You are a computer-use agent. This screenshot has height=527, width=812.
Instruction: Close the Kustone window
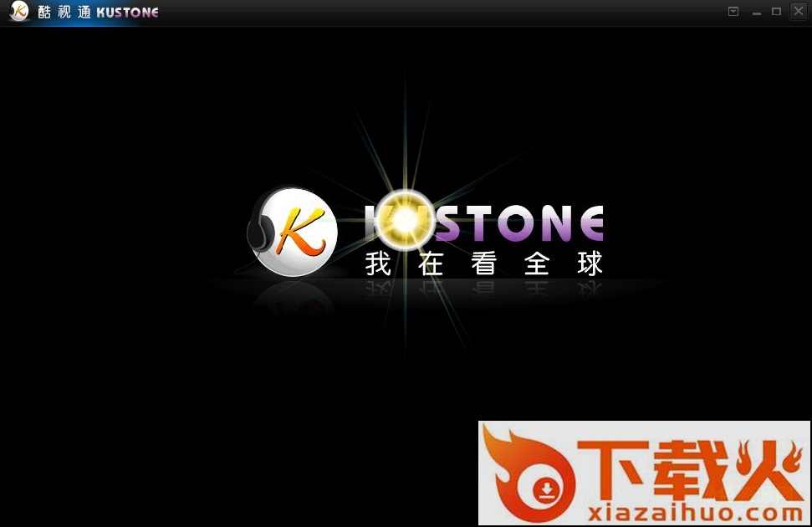pos(799,11)
